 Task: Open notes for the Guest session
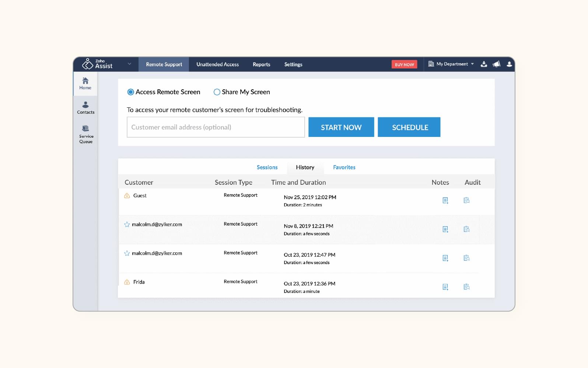(445, 201)
